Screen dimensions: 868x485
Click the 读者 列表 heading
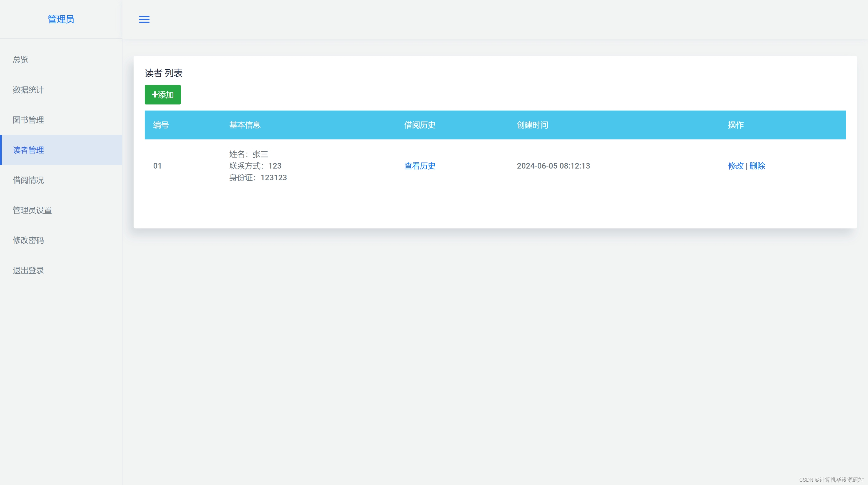(163, 73)
